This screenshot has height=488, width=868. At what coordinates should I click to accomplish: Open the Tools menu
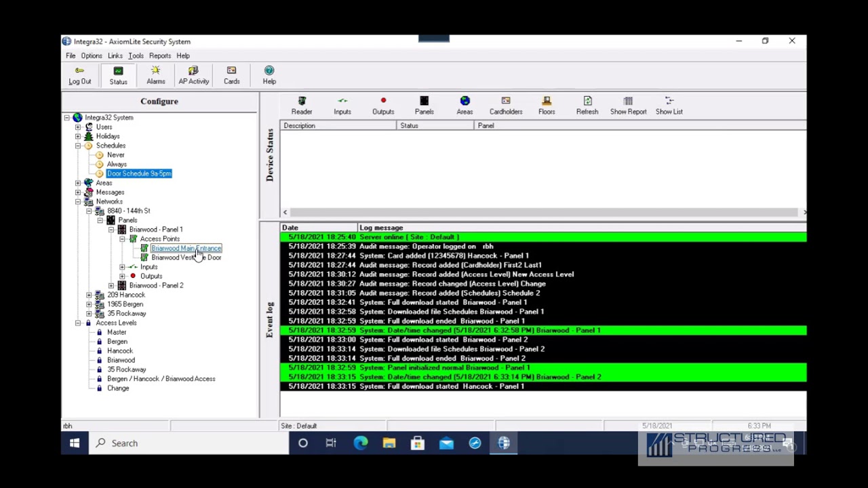click(136, 56)
